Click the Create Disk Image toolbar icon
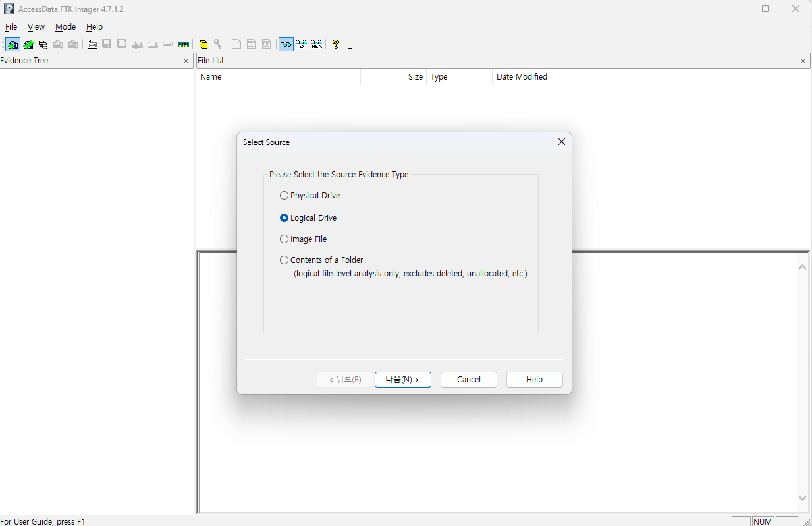 pos(92,44)
